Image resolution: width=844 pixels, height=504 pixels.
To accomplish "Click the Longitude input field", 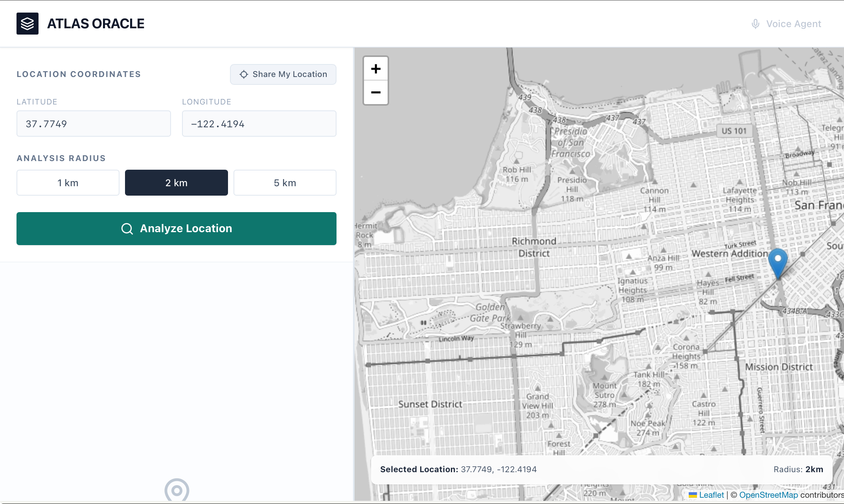I will pyautogui.click(x=259, y=124).
